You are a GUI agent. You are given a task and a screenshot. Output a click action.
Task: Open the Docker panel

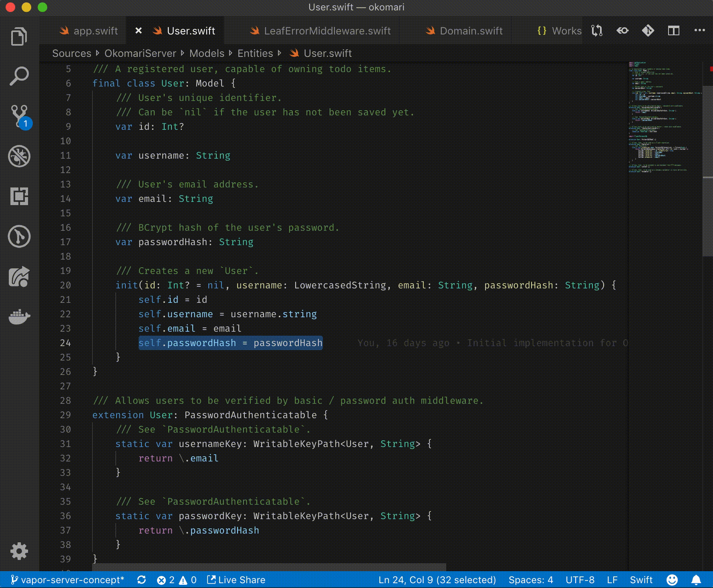19,317
